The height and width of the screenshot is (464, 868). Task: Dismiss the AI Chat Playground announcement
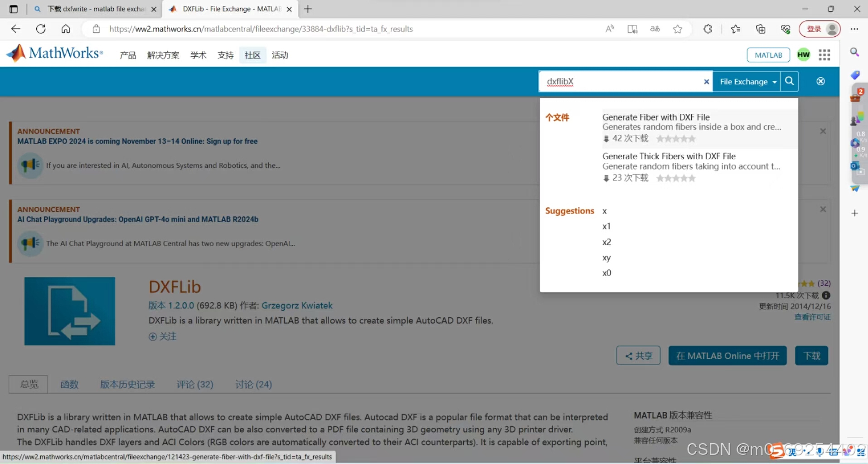[823, 209]
